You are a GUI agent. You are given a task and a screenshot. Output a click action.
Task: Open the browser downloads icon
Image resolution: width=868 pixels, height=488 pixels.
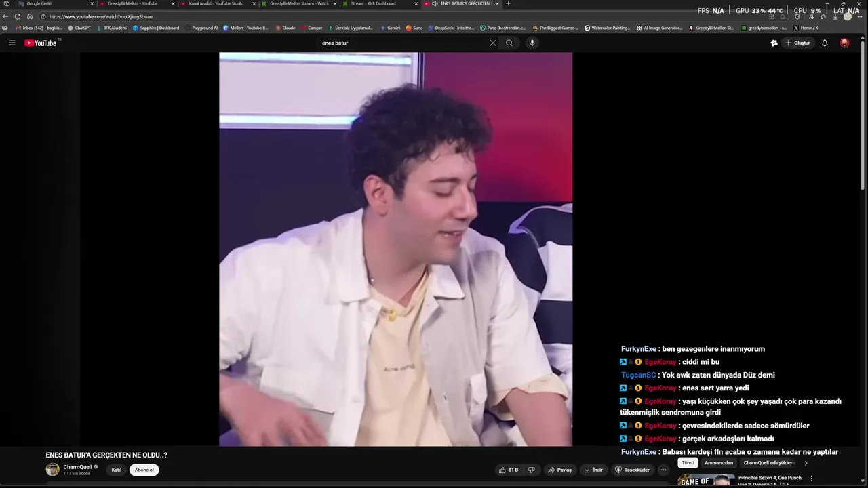835,16
